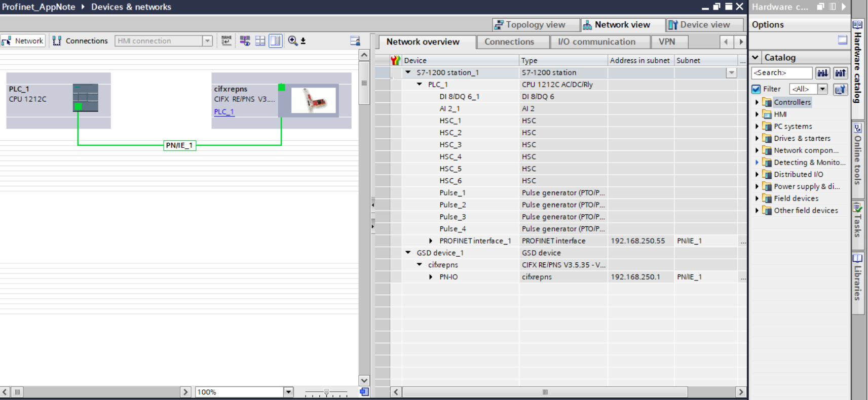Click the show page breaks icon
The height and width of the screenshot is (400, 868).
click(260, 41)
